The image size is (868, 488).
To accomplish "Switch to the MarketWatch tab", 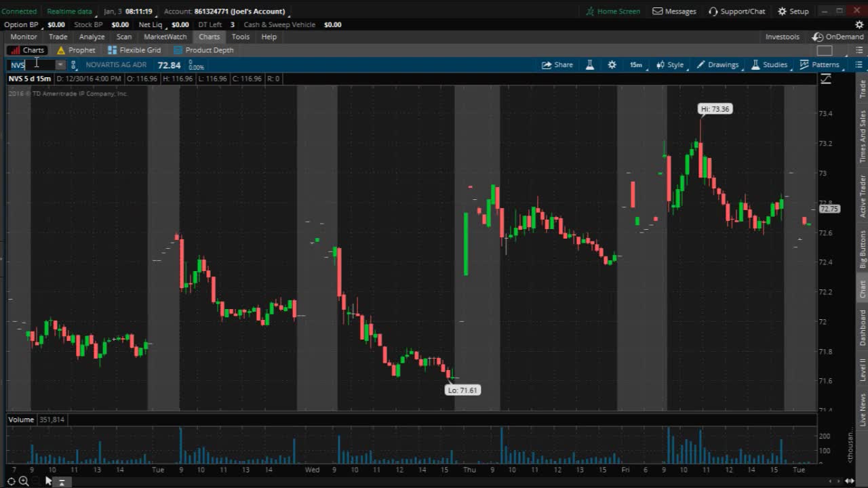I will click(165, 37).
